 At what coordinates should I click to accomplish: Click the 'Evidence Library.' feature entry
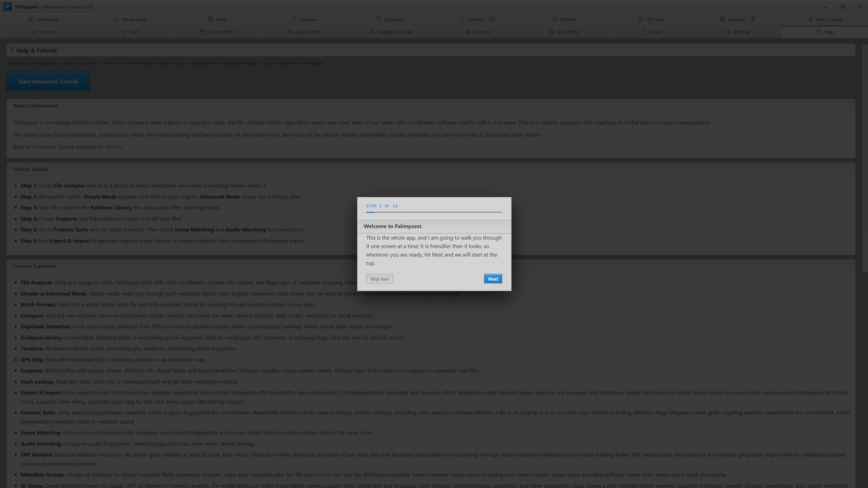tap(212, 338)
